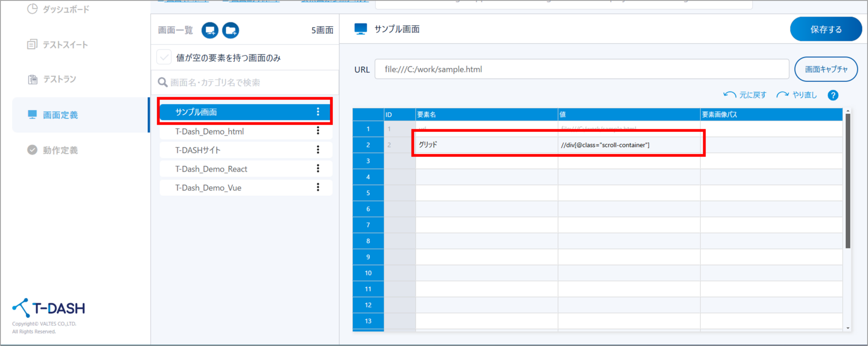The image size is (868, 346).
Task: Go to テストスイート in sidebar
Action: (58, 45)
